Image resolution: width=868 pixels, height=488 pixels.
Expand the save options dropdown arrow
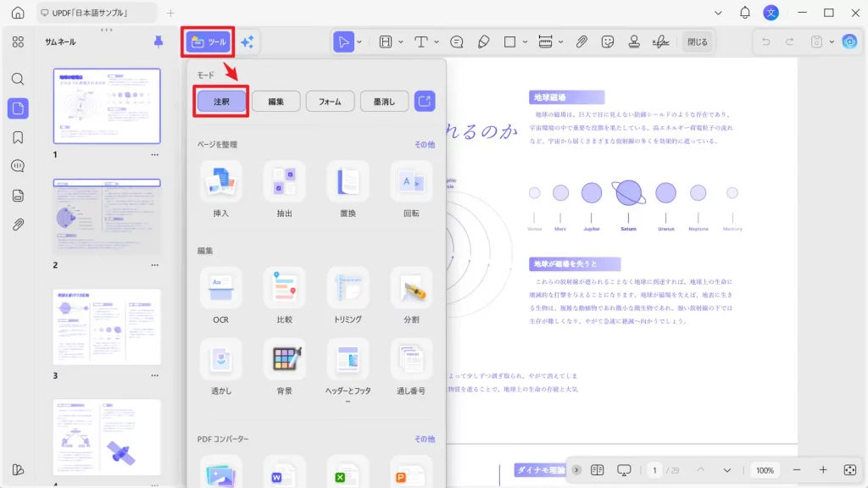tap(832, 42)
